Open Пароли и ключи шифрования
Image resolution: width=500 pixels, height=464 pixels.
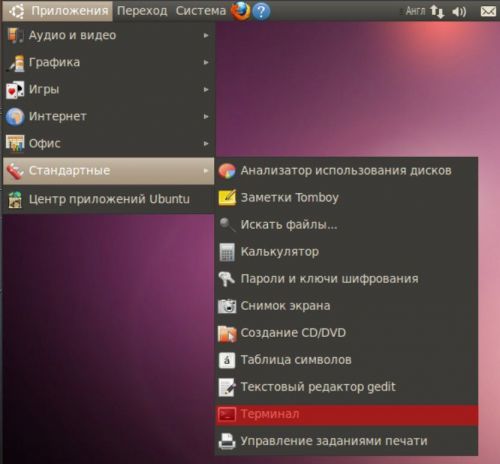click(346, 279)
